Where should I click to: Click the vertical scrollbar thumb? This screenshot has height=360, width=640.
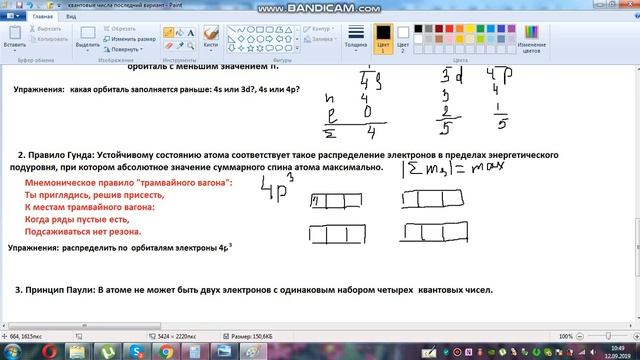pyautogui.click(x=637, y=247)
